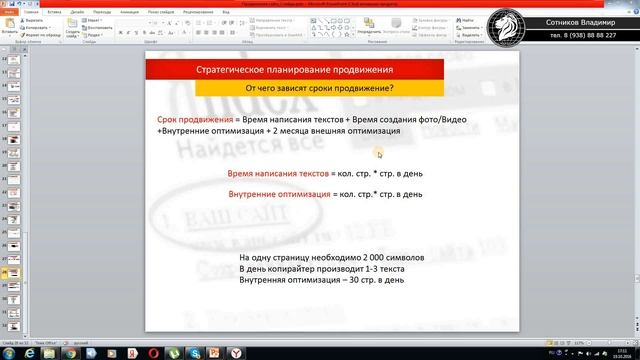Align text left
Screen dimensions: 640x360
click(x=199, y=33)
